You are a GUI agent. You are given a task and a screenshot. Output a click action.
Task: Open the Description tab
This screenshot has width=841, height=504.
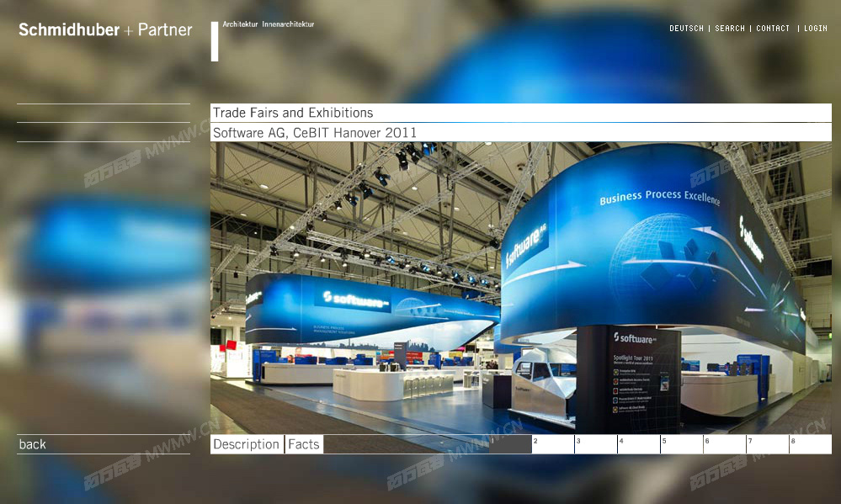[247, 444]
